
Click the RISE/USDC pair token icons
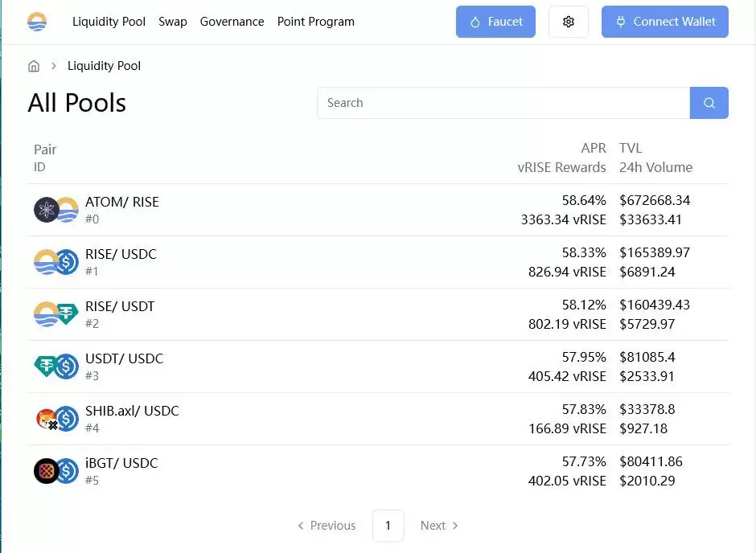coord(55,262)
